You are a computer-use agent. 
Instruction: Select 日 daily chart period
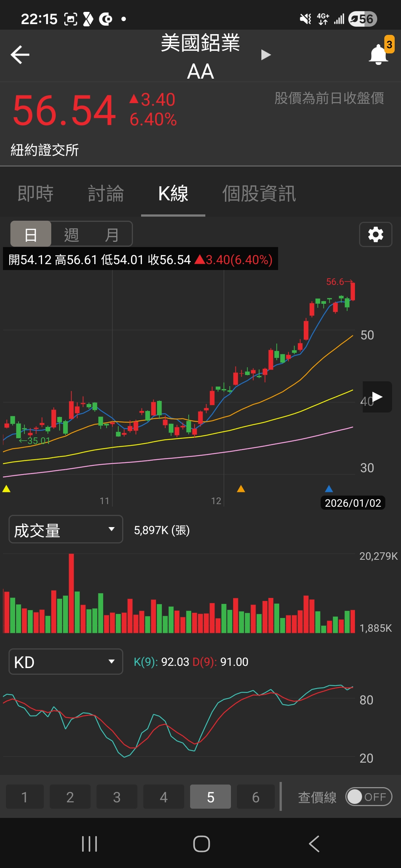(x=31, y=234)
